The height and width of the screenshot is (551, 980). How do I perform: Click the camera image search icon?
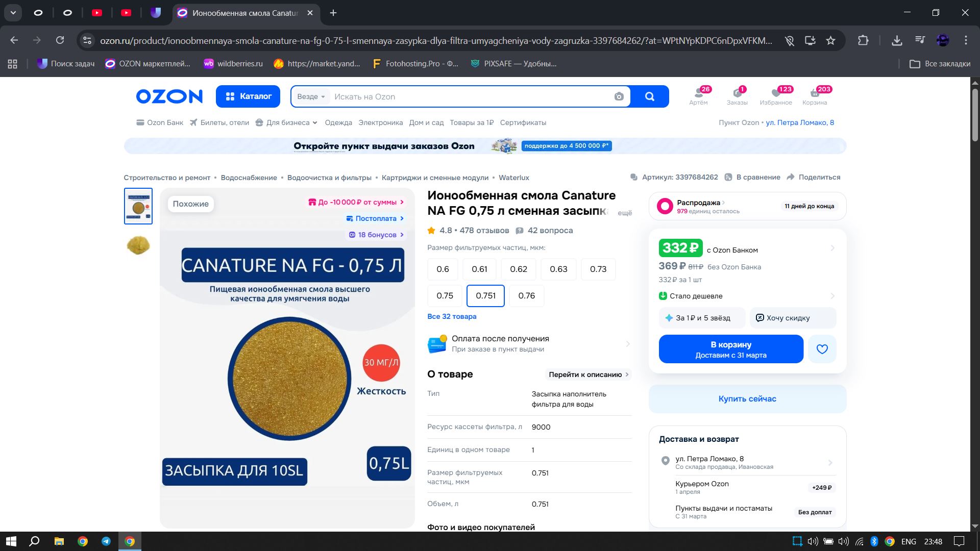click(x=619, y=96)
